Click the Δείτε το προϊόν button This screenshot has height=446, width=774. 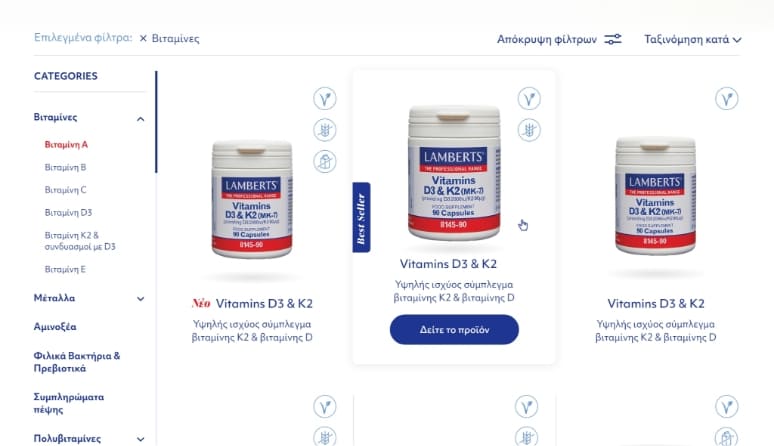pos(454,330)
